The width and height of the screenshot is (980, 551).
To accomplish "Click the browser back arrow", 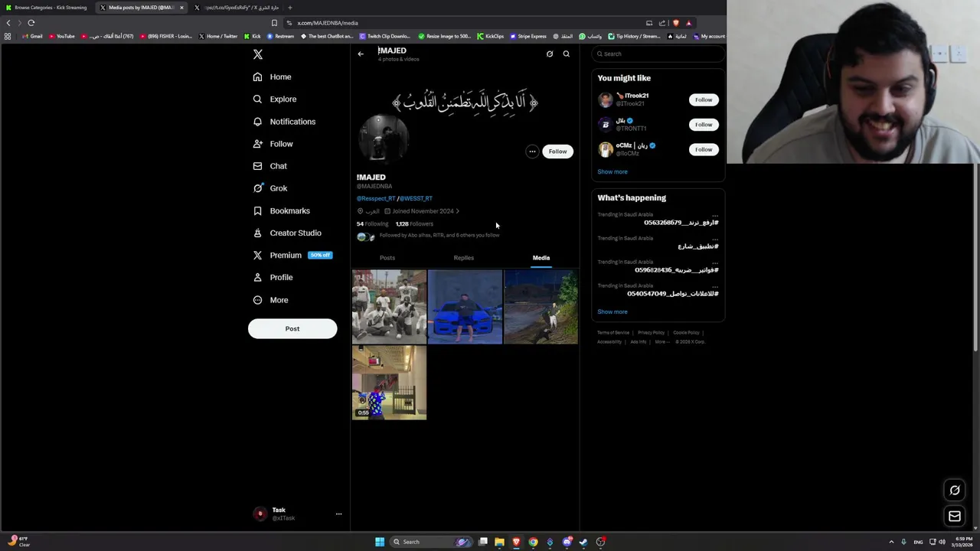I will pos(8,23).
